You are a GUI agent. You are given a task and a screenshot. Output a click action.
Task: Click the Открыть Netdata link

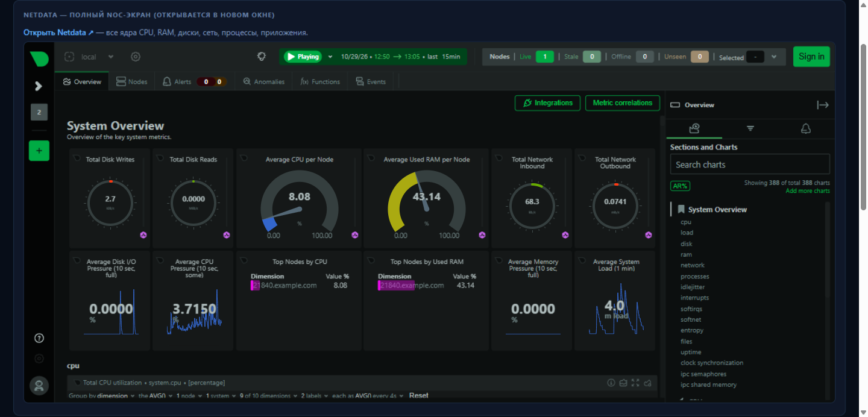(58, 33)
